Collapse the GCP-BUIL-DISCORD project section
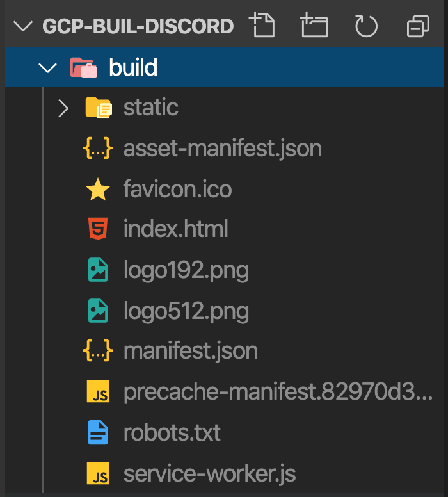This screenshot has width=448, height=497. click(23, 26)
